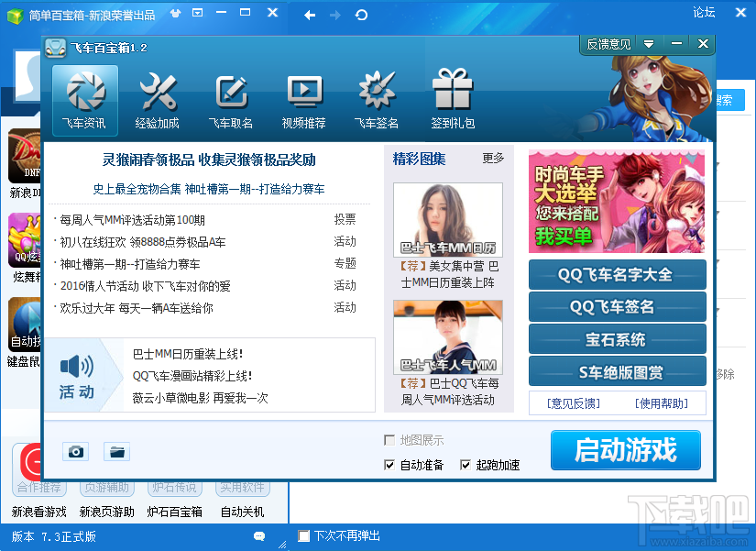Open the 宝石系统 button
The width and height of the screenshot is (756, 551).
(617, 339)
